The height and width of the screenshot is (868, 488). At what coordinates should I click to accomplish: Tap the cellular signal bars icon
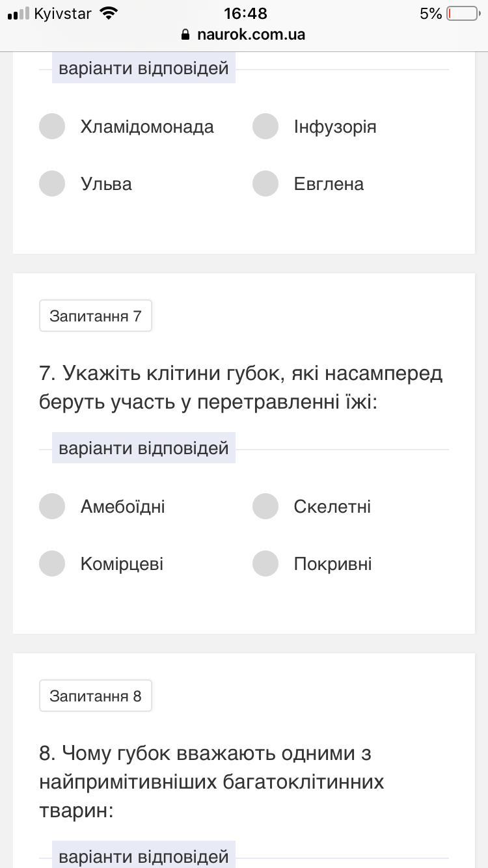tap(18, 14)
